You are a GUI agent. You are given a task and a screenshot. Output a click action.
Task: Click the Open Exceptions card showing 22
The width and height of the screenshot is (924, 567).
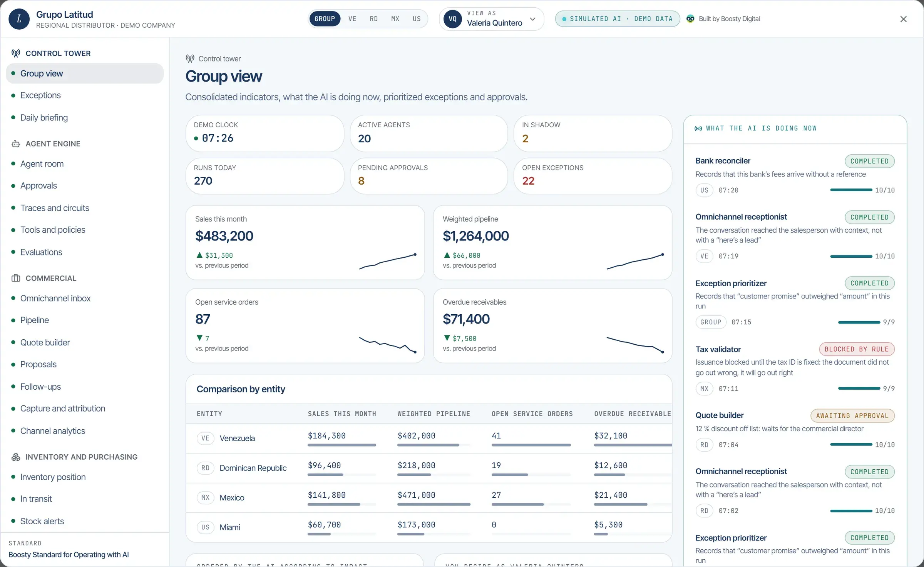pyautogui.click(x=593, y=176)
